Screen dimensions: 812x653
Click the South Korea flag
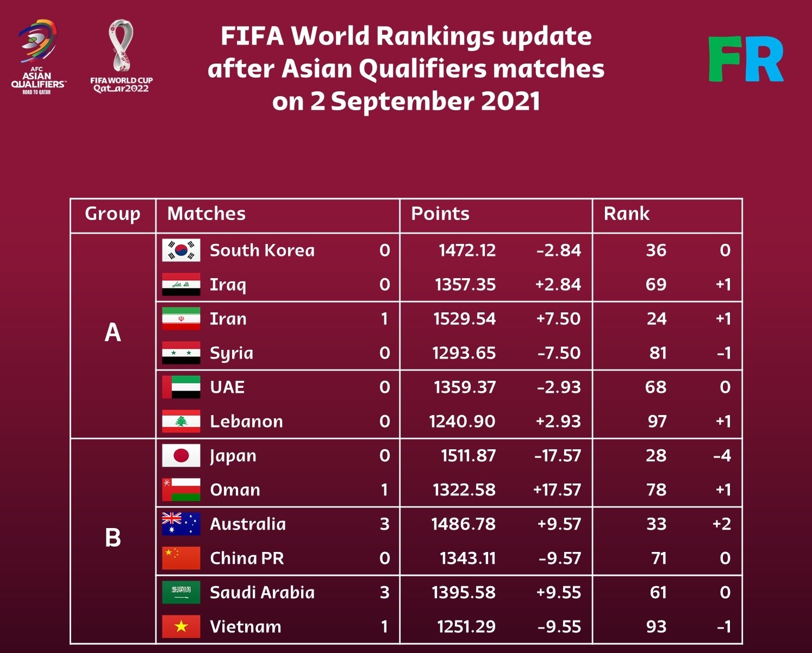(x=181, y=250)
